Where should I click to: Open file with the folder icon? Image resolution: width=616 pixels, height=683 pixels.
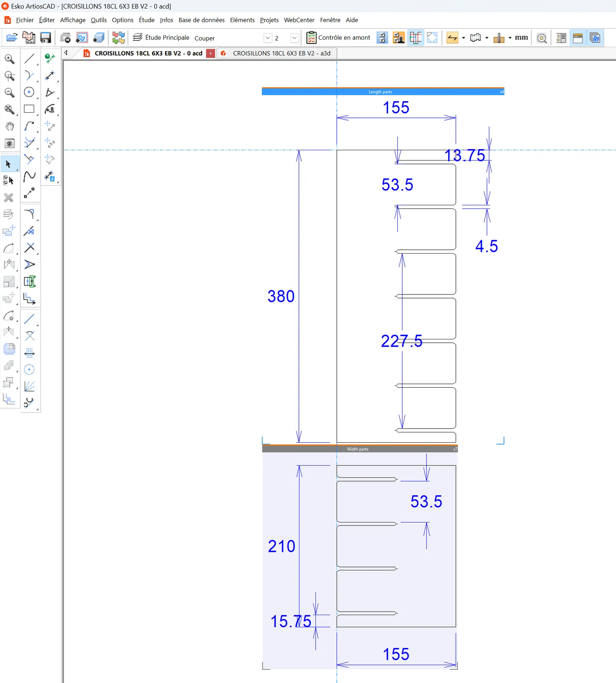[x=12, y=38]
